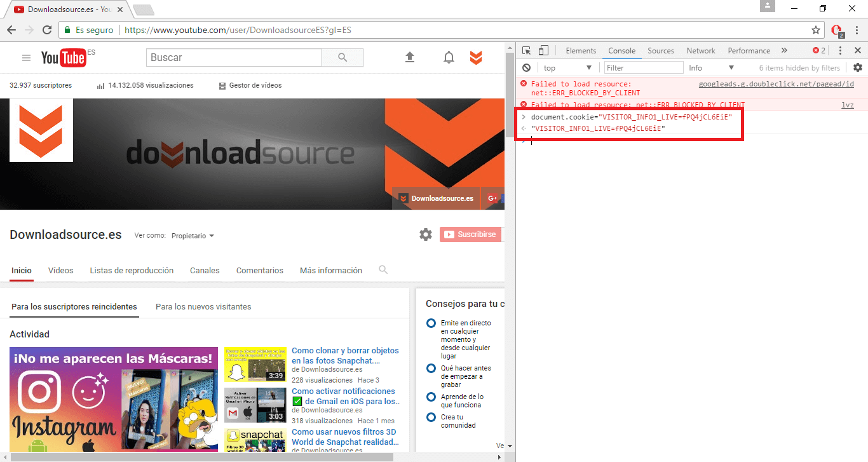
Task: Click the YouTube upload arrow icon
Action: [410, 57]
